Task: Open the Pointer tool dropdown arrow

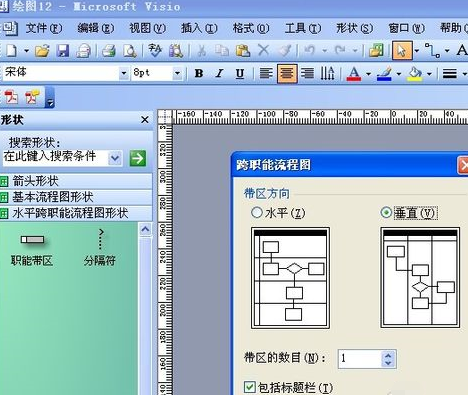Action: (x=417, y=51)
